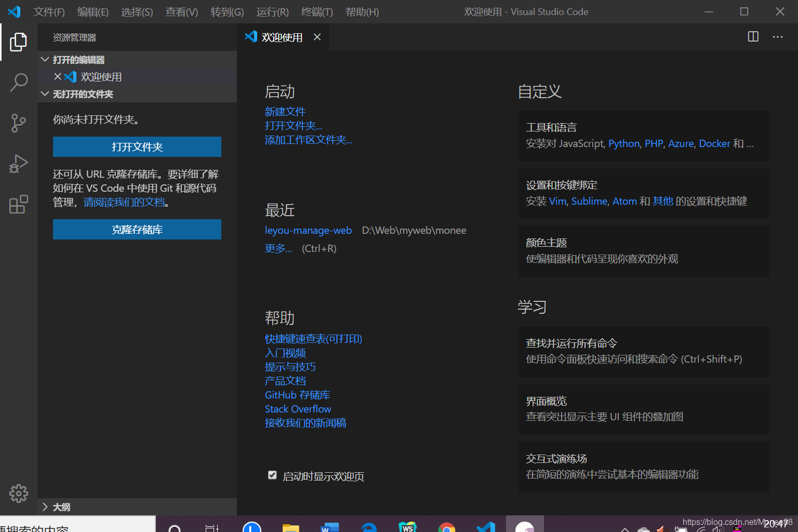
Task: Click 接收我们的新闻稿 link
Action: click(x=305, y=423)
